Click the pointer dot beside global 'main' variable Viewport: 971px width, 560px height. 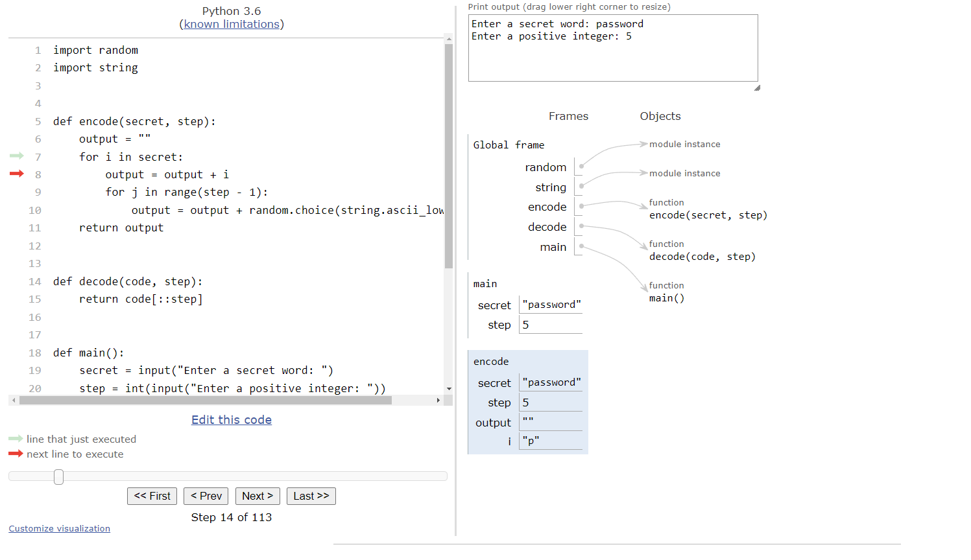tap(581, 246)
